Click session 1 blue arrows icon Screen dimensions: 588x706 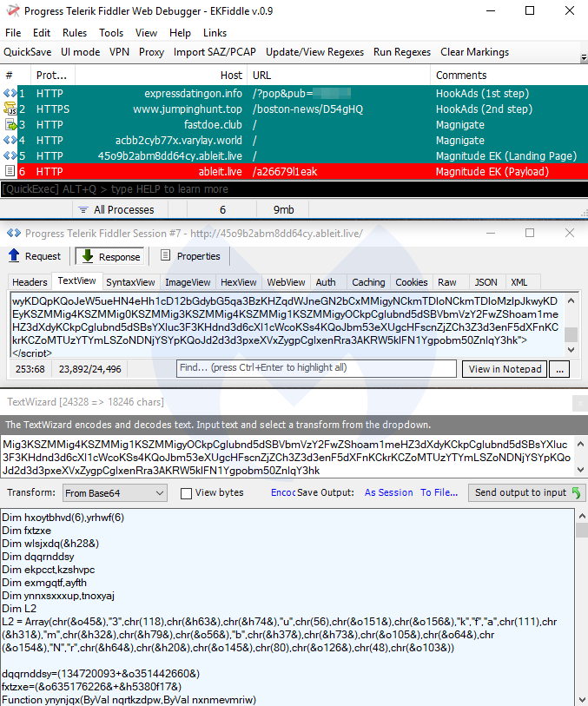tap(10, 94)
